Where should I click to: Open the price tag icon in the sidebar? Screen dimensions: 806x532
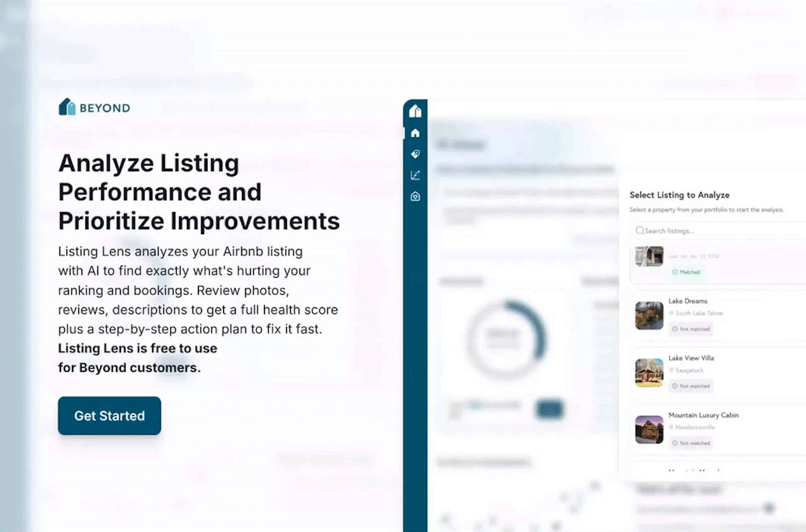pyautogui.click(x=415, y=154)
